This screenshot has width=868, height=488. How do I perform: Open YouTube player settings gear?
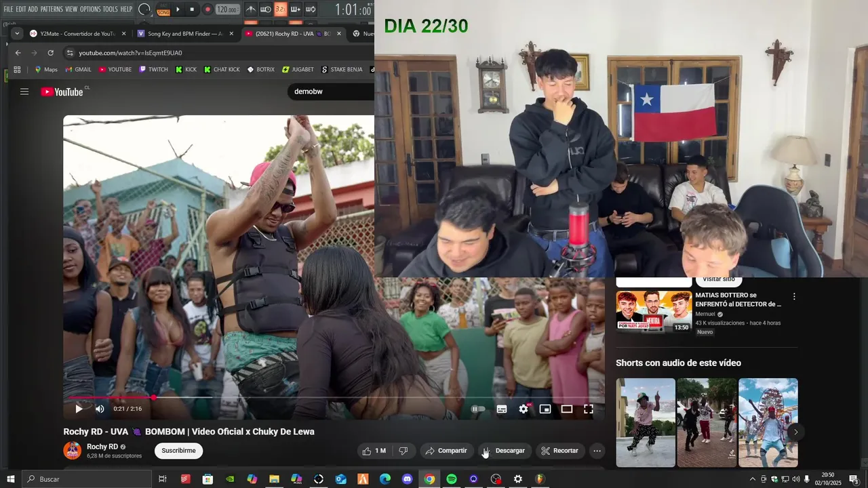(524, 409)
